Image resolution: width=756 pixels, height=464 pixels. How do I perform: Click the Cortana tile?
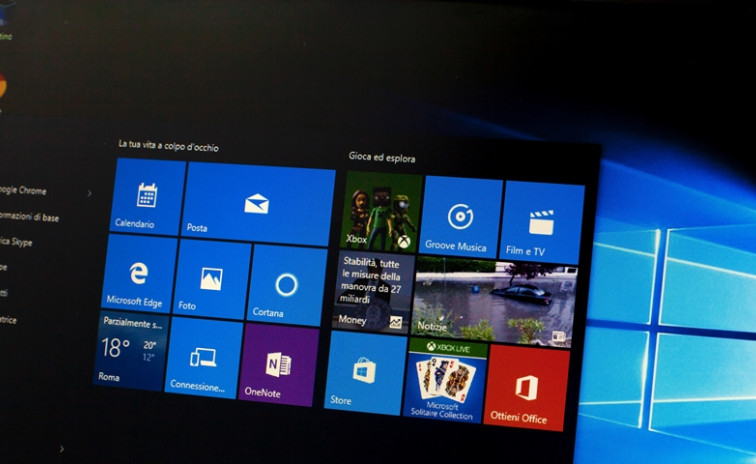(286, 286)
